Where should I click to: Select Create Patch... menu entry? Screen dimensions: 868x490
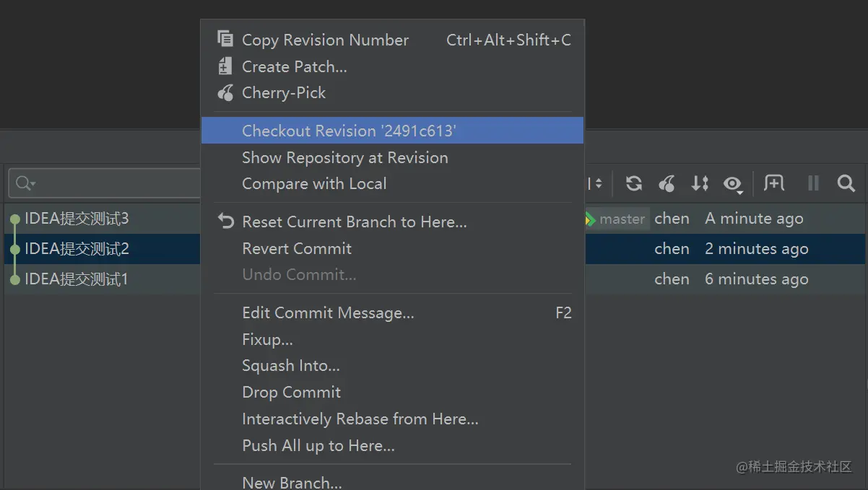[294, 67]
